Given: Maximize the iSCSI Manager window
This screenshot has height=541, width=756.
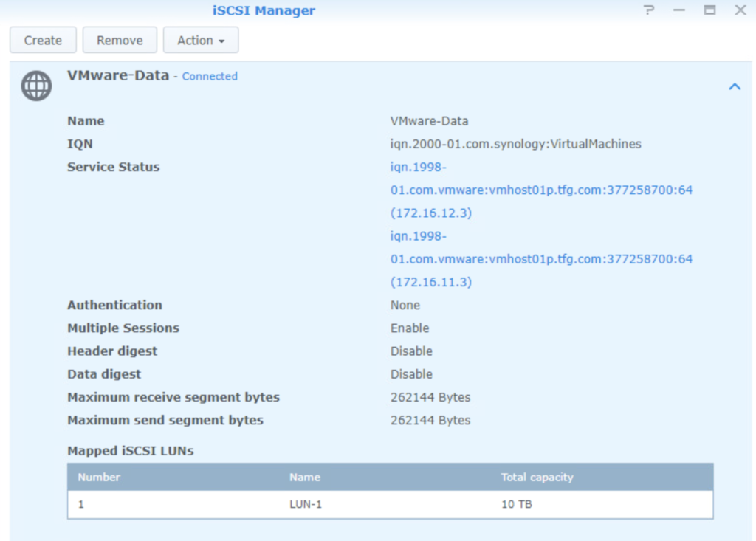Looking at the screenshot, I should coord(709,10).
